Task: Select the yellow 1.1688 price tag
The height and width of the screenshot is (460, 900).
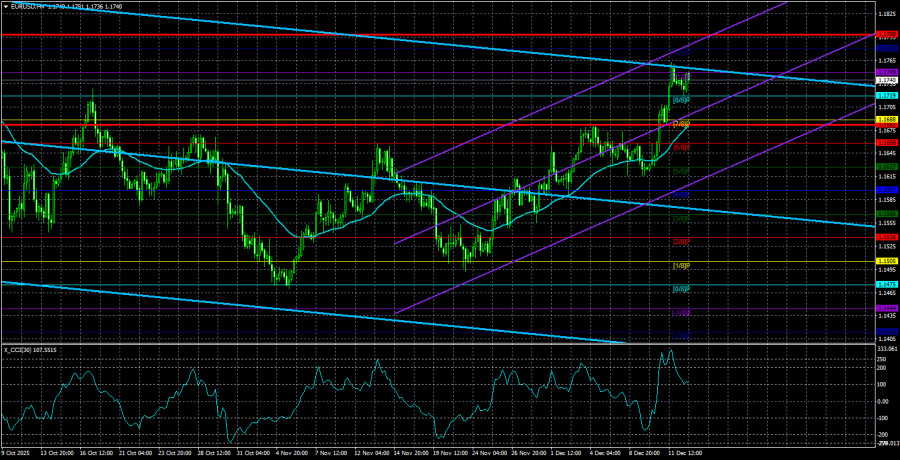Action: tap(886, 120)
